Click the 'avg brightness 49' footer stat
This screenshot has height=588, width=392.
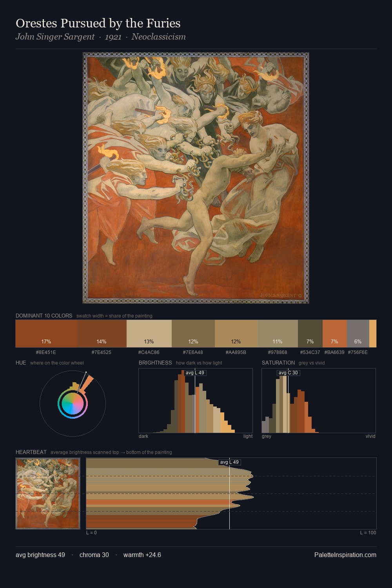pos(40,555)
